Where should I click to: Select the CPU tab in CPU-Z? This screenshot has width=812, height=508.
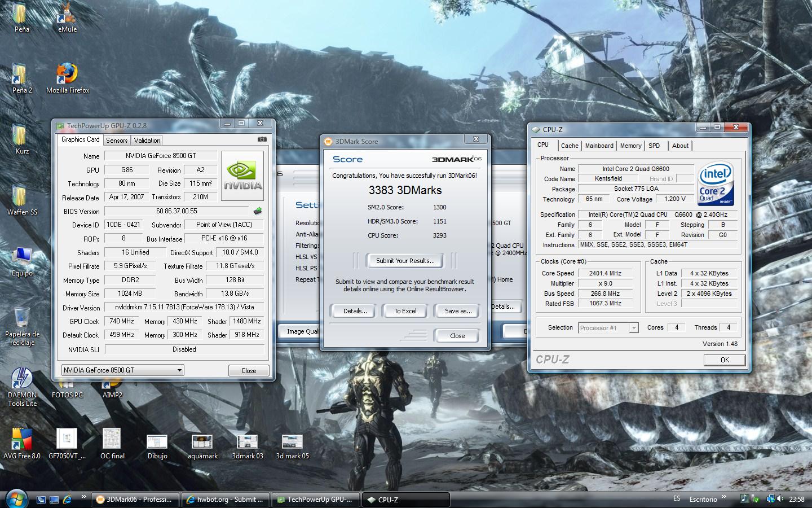point(543,144)
